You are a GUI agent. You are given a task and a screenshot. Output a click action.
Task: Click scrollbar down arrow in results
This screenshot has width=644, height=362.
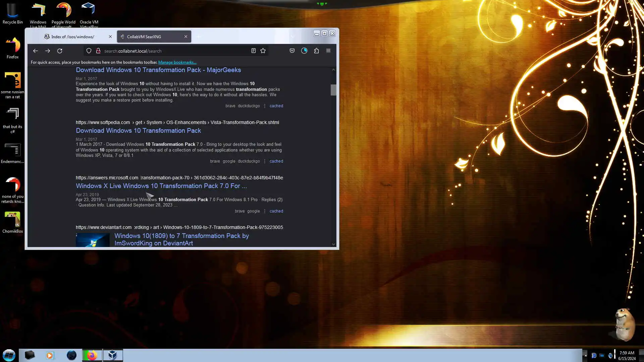[x=333, y=244]
